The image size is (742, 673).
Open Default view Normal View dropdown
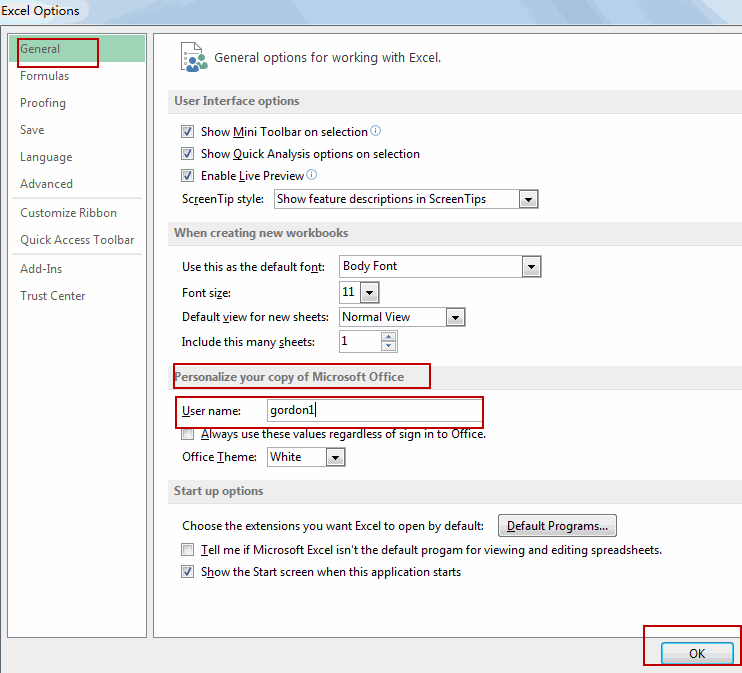pos(455,317)
